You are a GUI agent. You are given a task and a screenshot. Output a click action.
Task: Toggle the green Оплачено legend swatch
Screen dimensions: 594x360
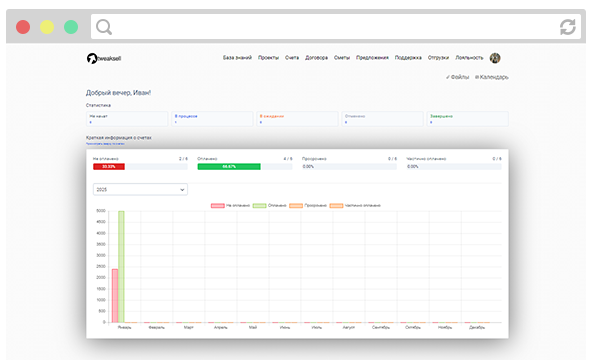[259, 205]
